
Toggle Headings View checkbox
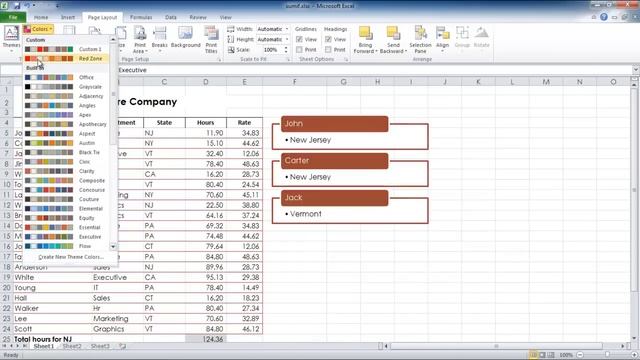tap(328, 40)
